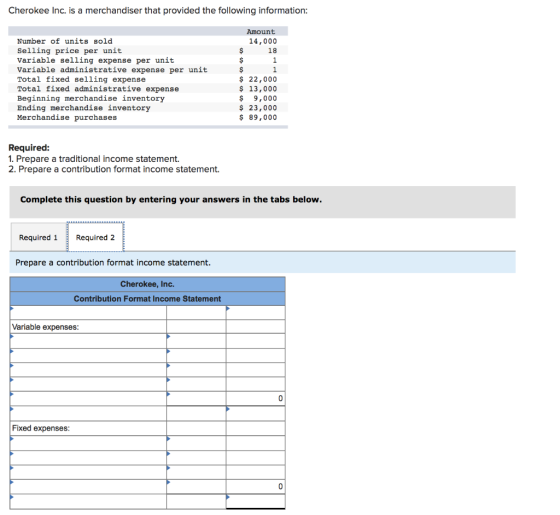Click the final bottom-right amount cell
The height and width of the screenshot is (515, 560).
(256, 501)
